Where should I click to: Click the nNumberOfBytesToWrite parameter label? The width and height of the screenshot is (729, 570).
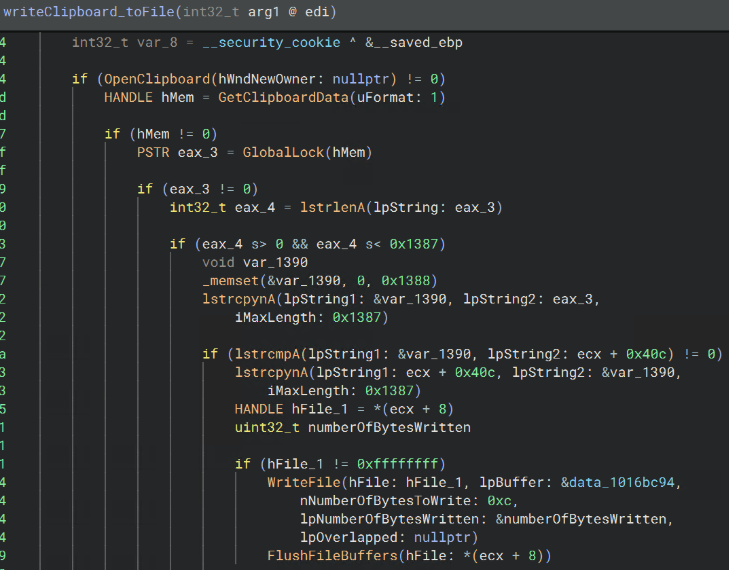(385, 501)
